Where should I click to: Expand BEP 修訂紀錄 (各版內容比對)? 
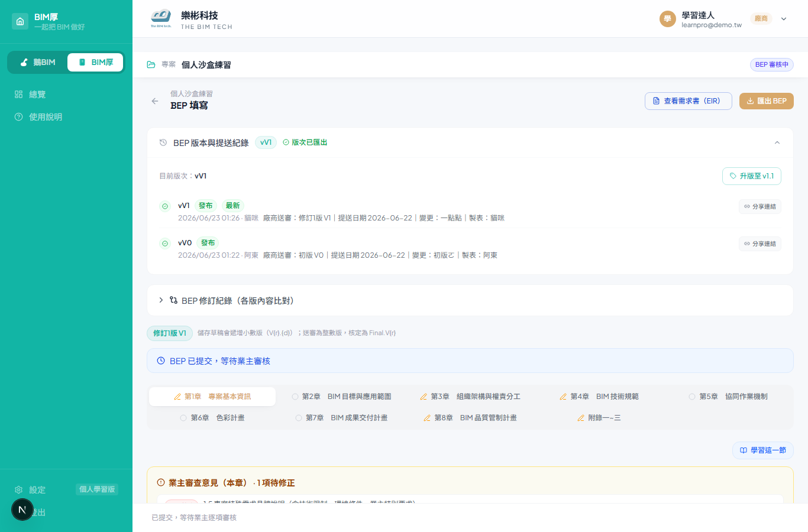click(x=470, y=301)
